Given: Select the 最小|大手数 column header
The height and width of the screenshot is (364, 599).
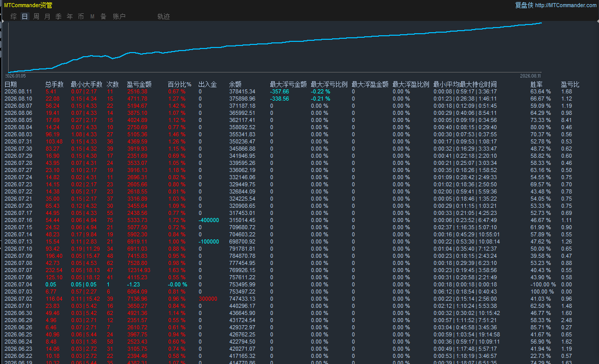Looking at the screenshot, I should [86, 84].
